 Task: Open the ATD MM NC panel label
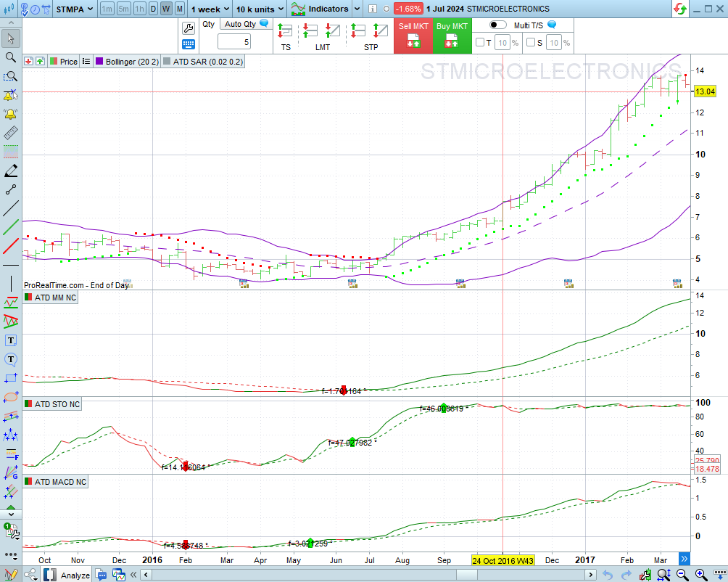tap(51, 298)
